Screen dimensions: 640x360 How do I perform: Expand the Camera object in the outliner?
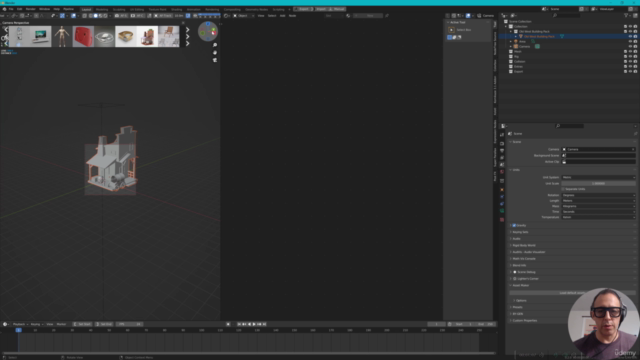click(511, 47)
